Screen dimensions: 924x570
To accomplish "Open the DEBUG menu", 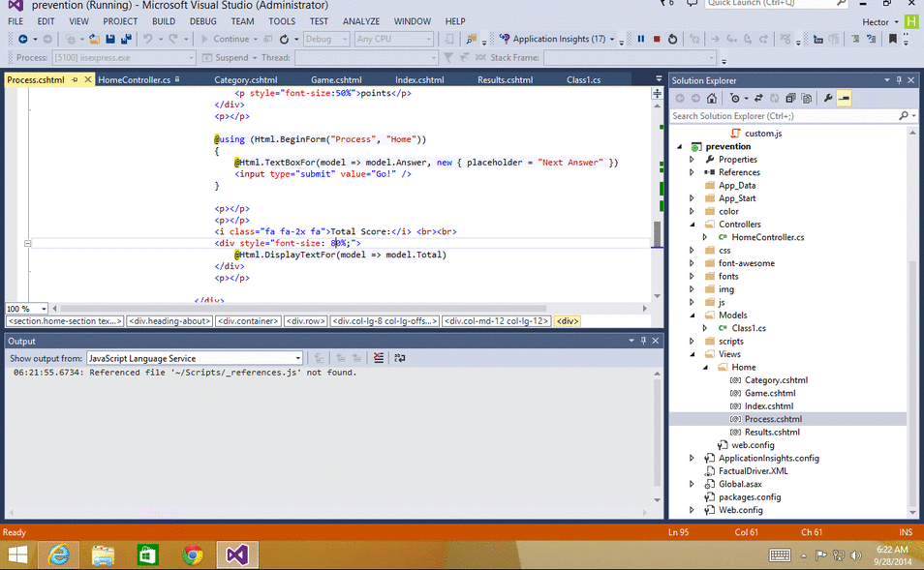I will [x=202, y=21].
